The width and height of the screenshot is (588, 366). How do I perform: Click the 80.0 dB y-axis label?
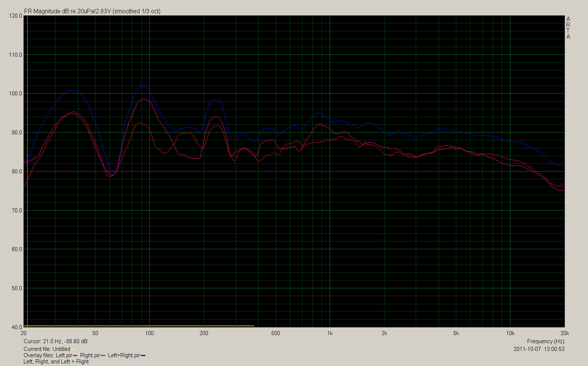16,172
